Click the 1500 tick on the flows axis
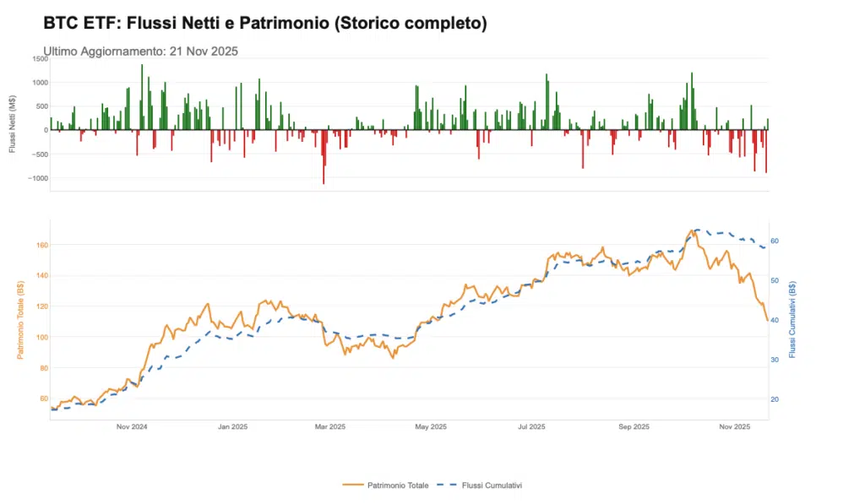 tap(39, 58)
